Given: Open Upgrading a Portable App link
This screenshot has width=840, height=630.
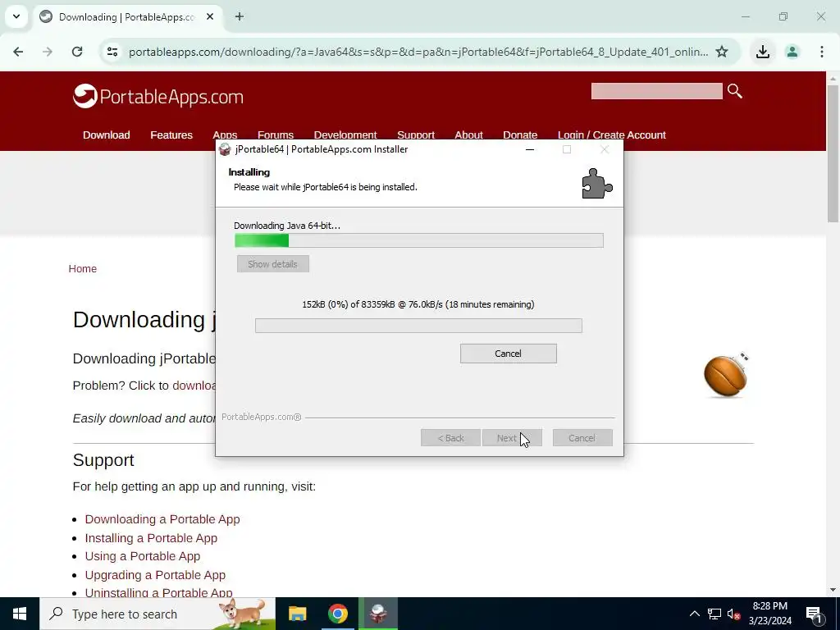Looking at the screenshot, I should tap(155, 575).
